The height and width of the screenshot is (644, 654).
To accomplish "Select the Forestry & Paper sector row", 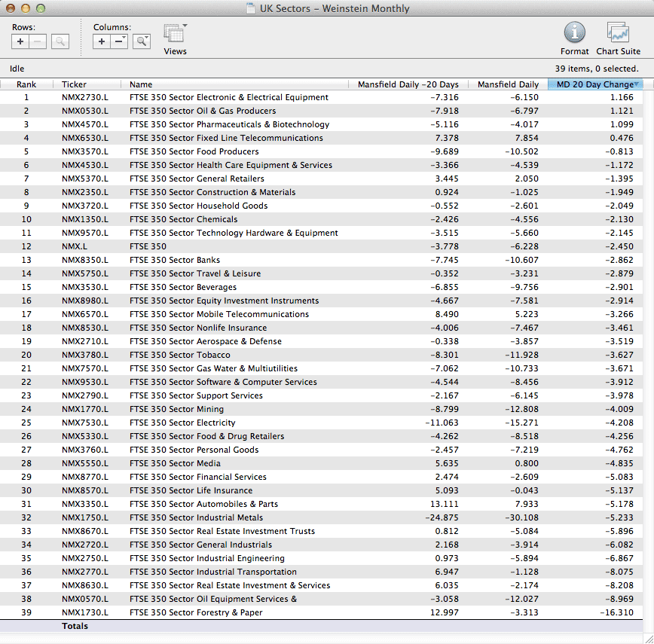I will click(196, 612).
